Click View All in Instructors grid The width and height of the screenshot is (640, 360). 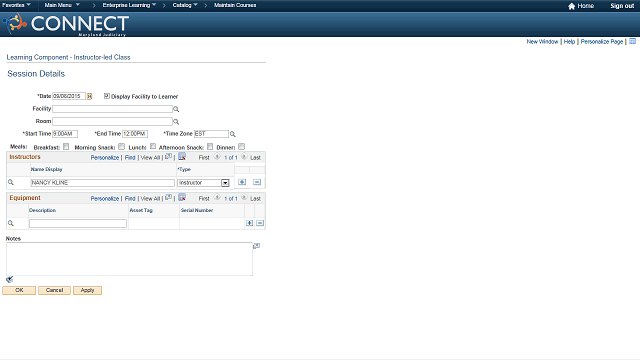tap(150, 158)
